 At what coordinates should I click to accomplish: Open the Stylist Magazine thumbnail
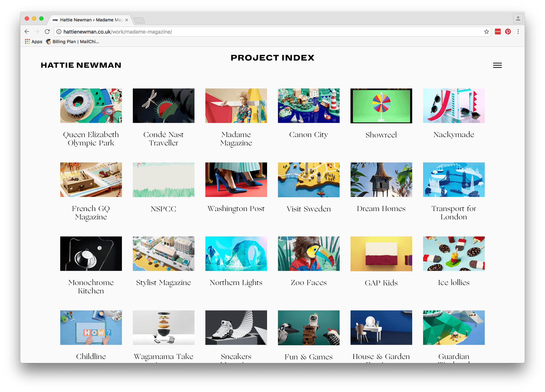click(163, 253)
